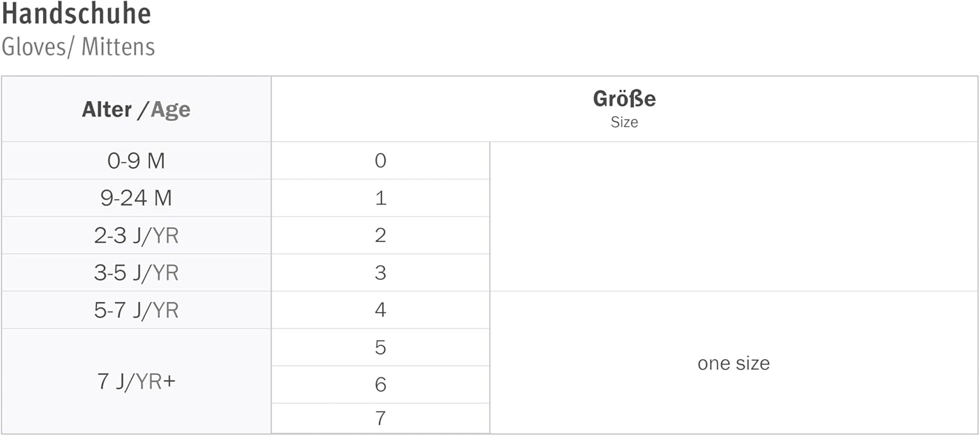Click the size 7 cell

tap(380, 418)
